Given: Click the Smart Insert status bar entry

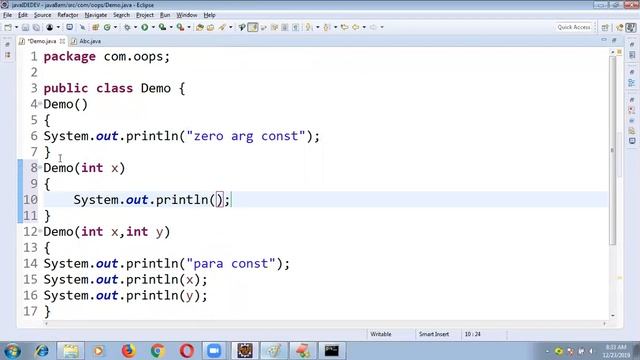Looking at the screenshot, I should (433, 334).
